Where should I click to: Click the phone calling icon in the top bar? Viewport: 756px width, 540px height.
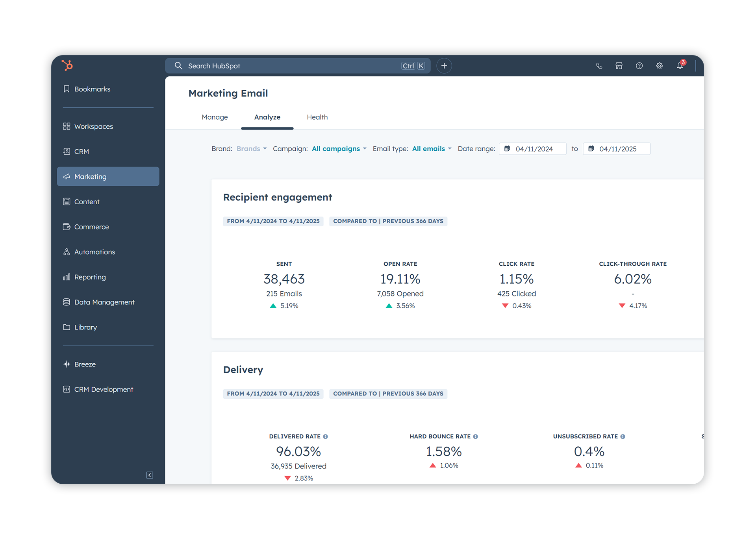pyautogui.click(x=599, y=66)
